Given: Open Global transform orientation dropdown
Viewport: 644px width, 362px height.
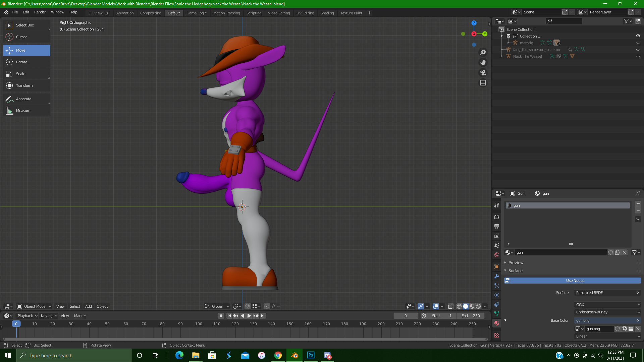Looking at the screenshot, I should tap(217, 306).
